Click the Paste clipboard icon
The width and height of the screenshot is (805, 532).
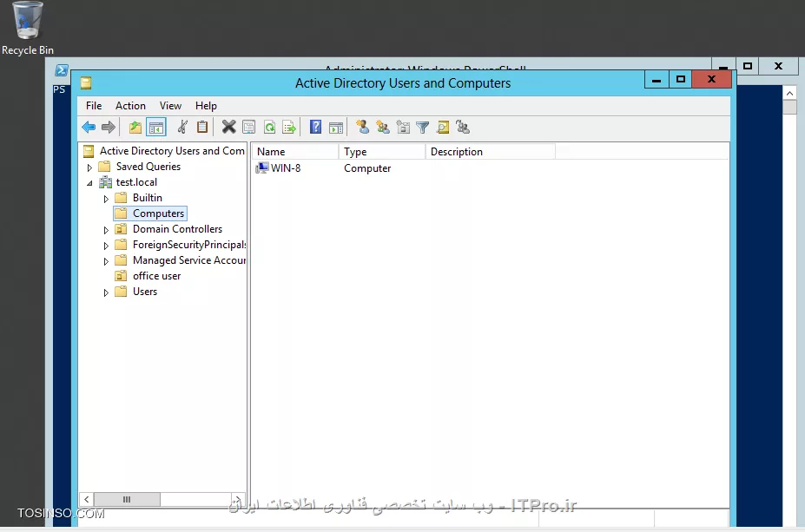point(202,127)
